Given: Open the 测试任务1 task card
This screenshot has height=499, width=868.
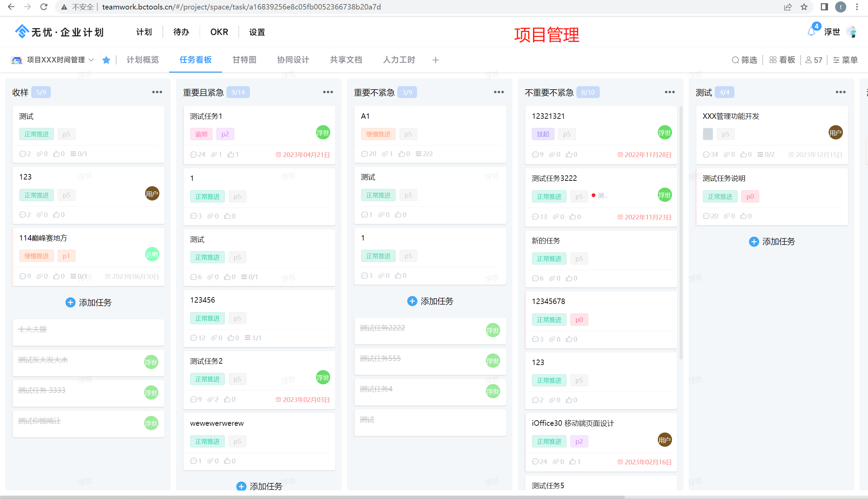Looking at the screenshot, I should coord(240,117).
